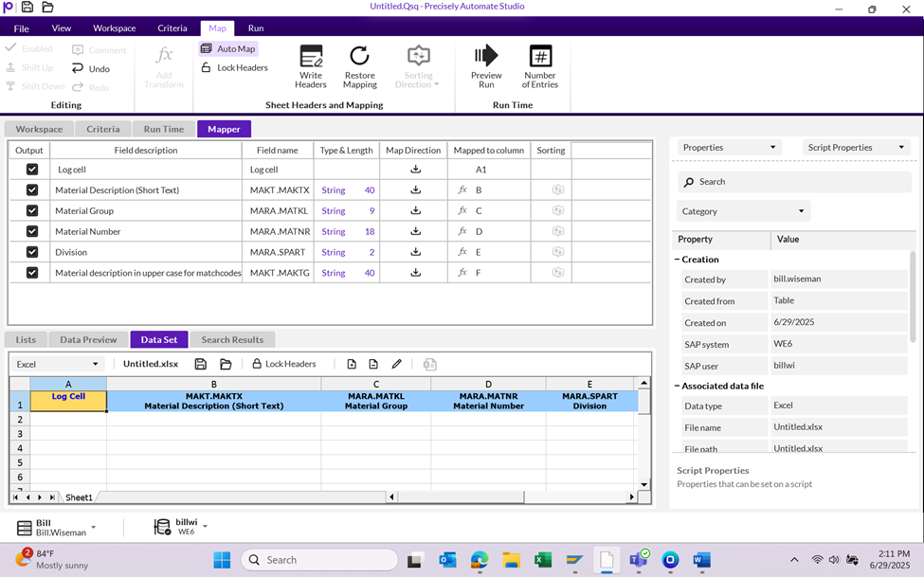Toggle Output checkbox for Material Number

[32, 232]
